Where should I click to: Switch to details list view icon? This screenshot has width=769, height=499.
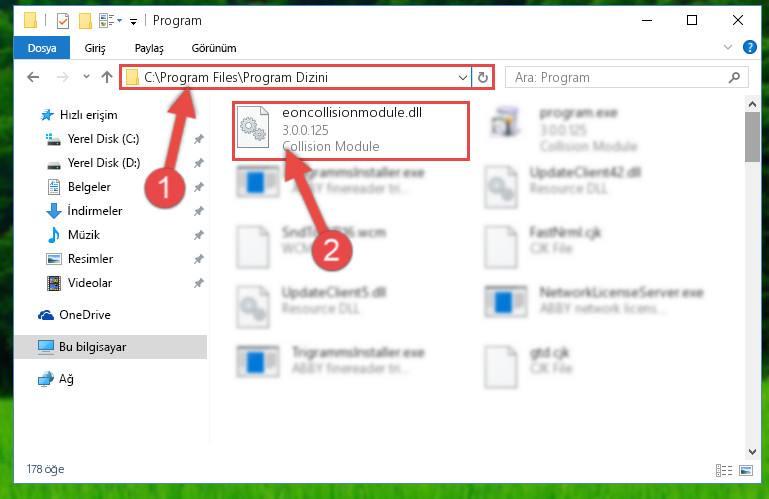coord(724,471)
